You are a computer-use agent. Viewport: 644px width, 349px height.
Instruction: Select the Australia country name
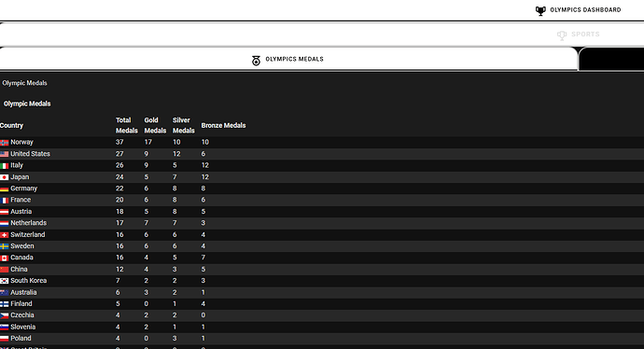pos(24,292)
